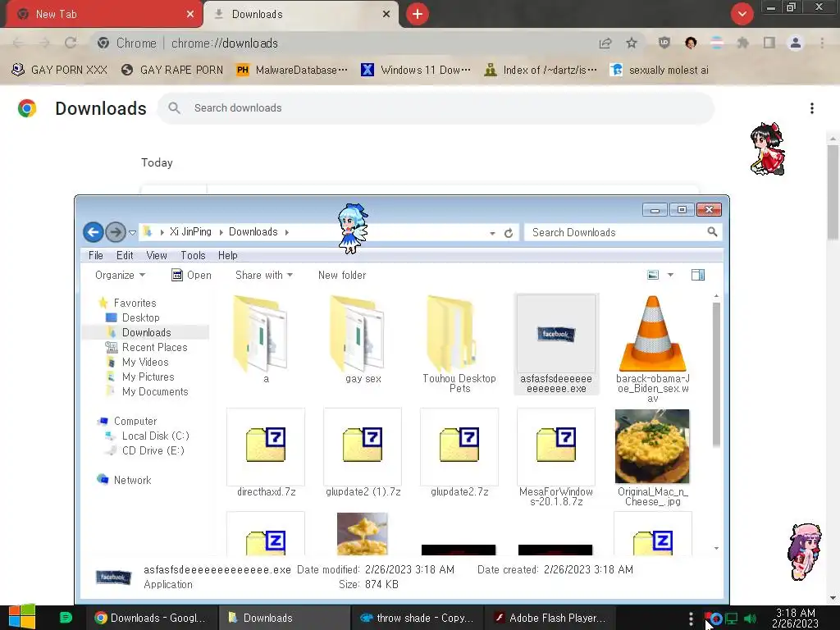The height and width of the screenshot is (630, 840).
Task: Reload the Chrome page
Action: click(x=71, y=43)
